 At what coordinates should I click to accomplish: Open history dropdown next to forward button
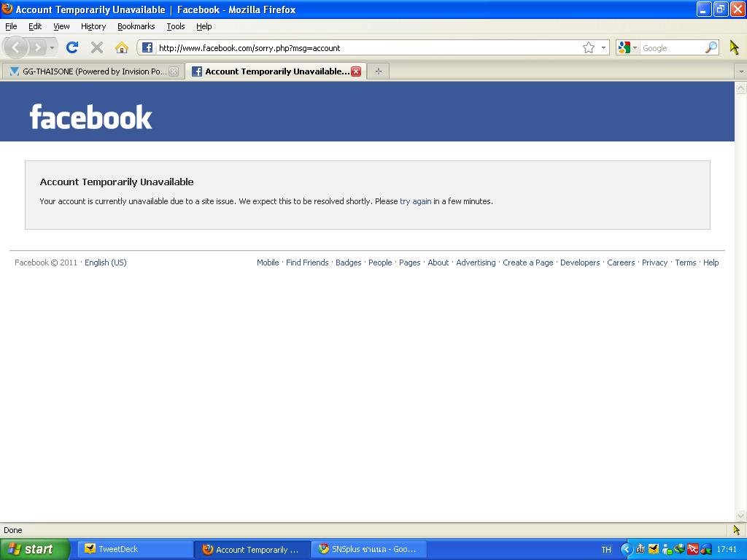click(x=52, y=47)
